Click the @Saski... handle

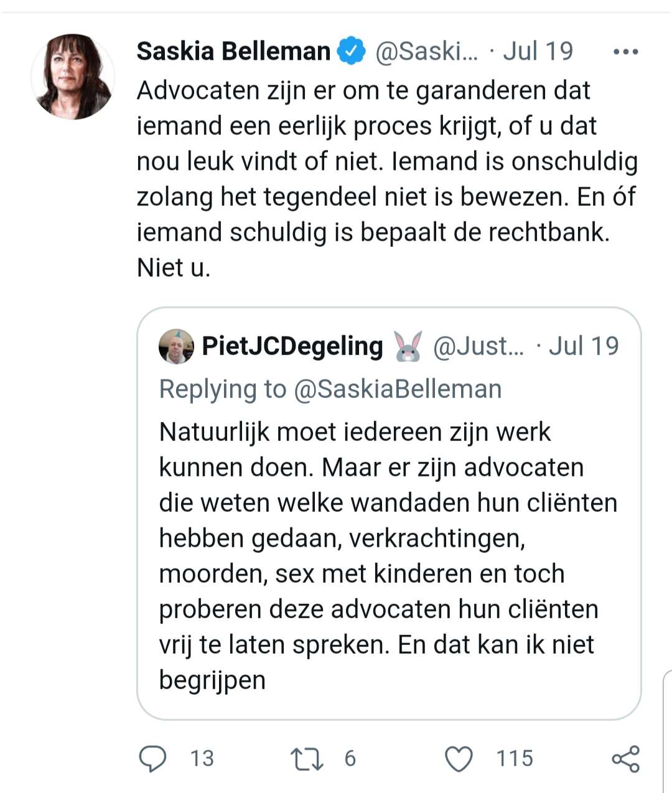[426, 51]
